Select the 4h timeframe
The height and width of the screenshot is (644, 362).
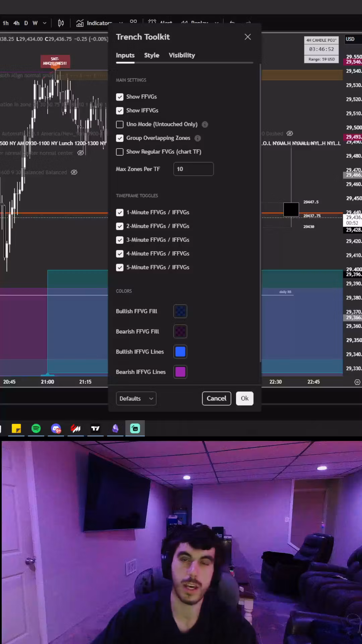pos(16,23)
